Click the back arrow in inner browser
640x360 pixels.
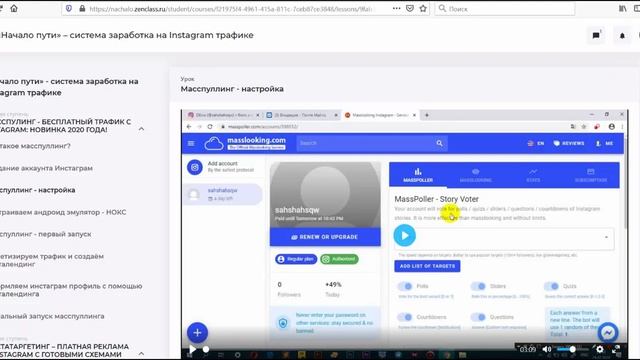pyautogui.click(x=189, y=127)
